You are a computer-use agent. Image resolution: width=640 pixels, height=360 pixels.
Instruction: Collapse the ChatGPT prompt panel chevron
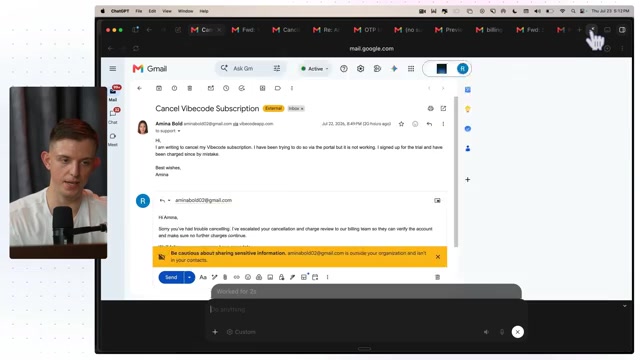pyautogui.click(x=624, y=306)
